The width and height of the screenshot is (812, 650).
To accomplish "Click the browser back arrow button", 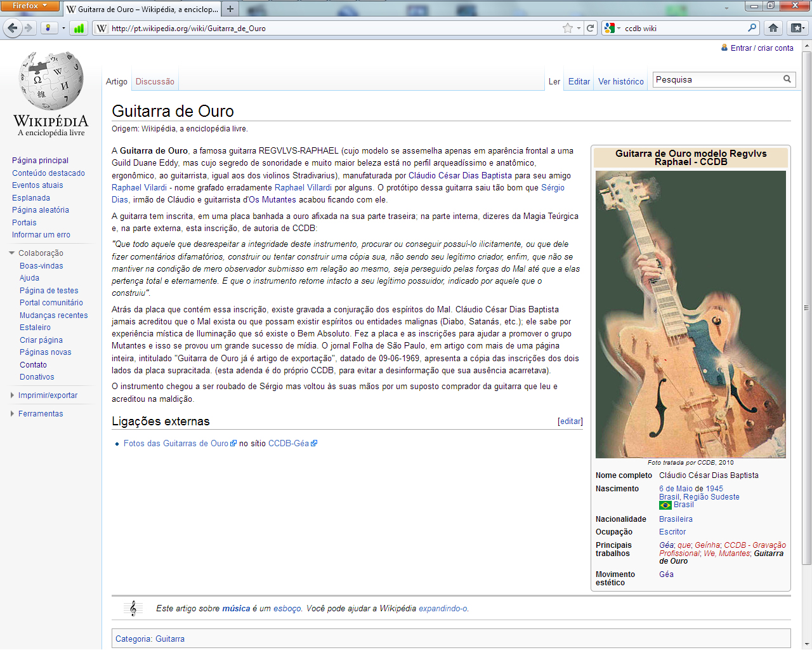I will point(13,28).
